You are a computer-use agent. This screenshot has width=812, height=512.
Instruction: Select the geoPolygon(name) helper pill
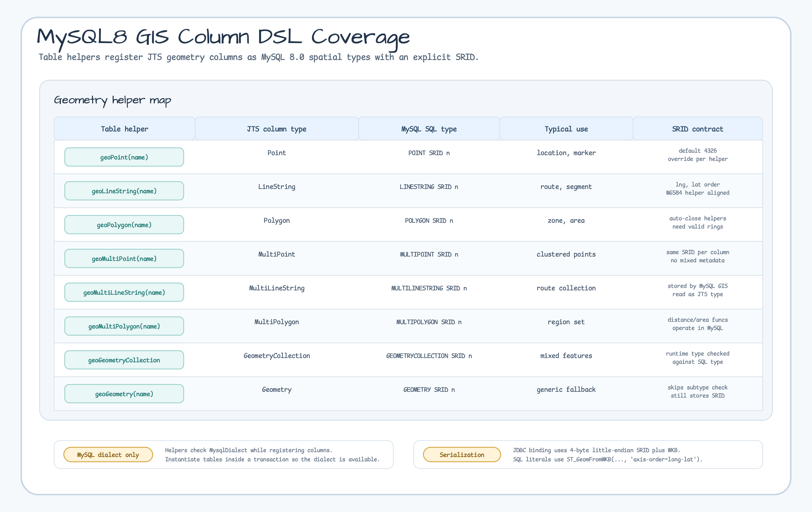pos(124,225)
